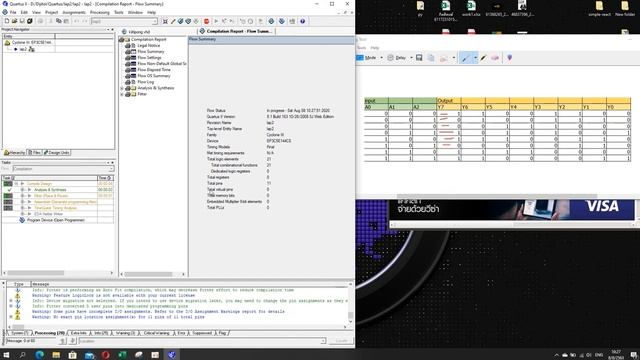
Task: Switch to the Design Units tab
Action: [x=57, y=153]
